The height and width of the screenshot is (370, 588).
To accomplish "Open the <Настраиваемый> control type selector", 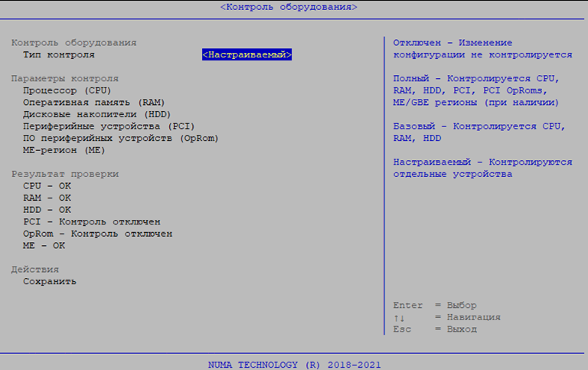I will click(x=247, y=54).
